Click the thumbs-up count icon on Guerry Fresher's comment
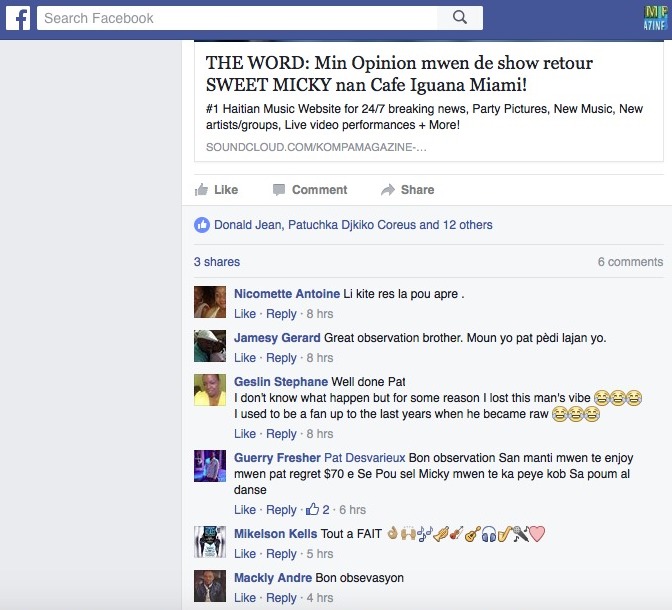This screenshot has width=672, height=610. [312, 509]
